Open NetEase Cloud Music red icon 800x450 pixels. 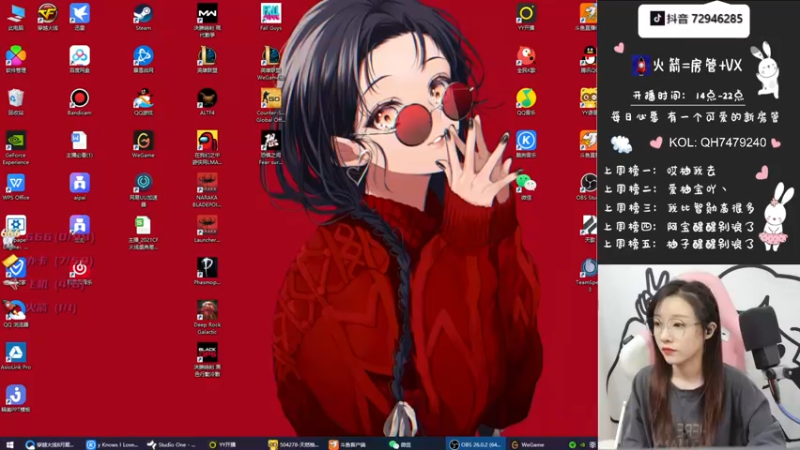(80, 271)
